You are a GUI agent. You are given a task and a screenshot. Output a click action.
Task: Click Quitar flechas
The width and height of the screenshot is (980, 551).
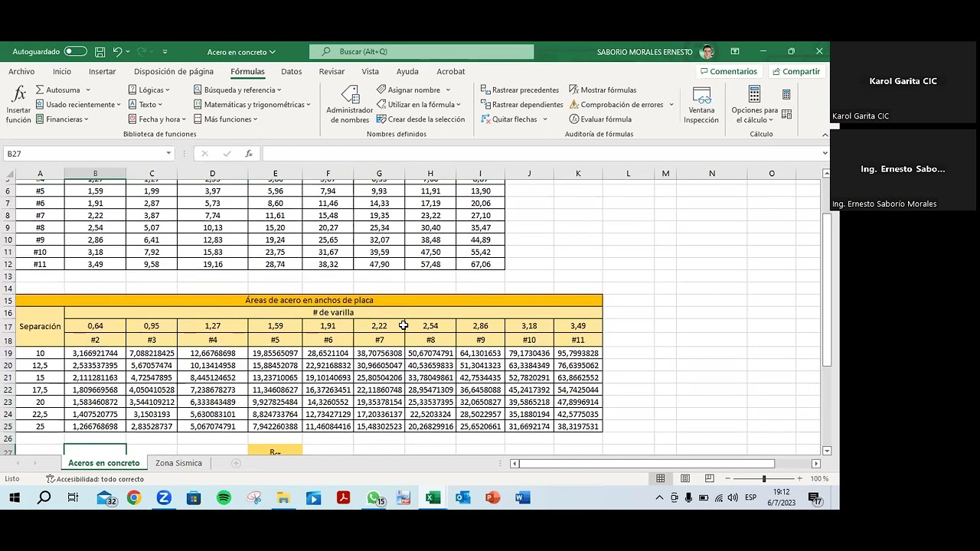[x=510, y=119]
